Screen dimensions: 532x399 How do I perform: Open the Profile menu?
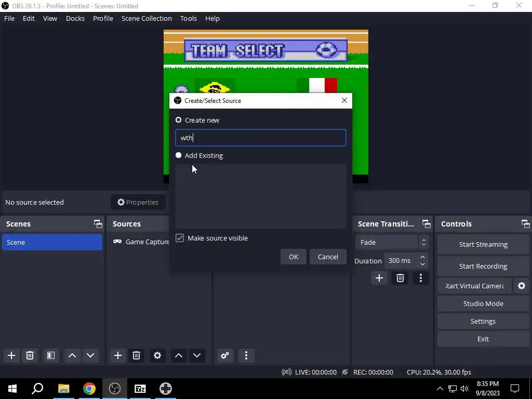[x=103, y=18]
